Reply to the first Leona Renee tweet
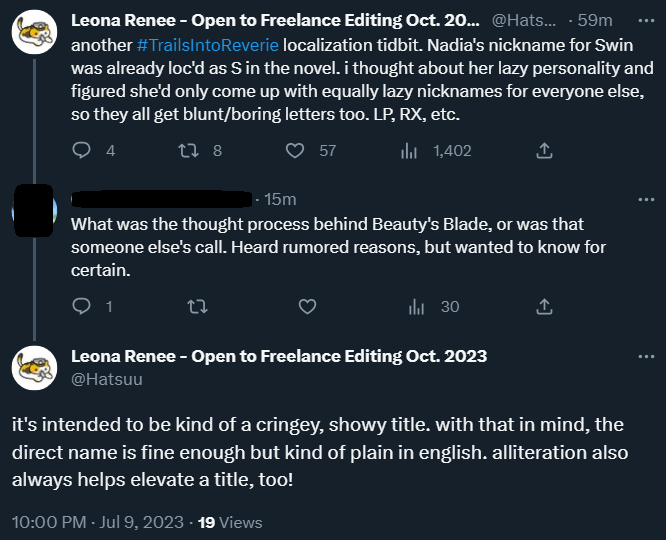Viewport: 666px width, 540px height. point(81,150)
